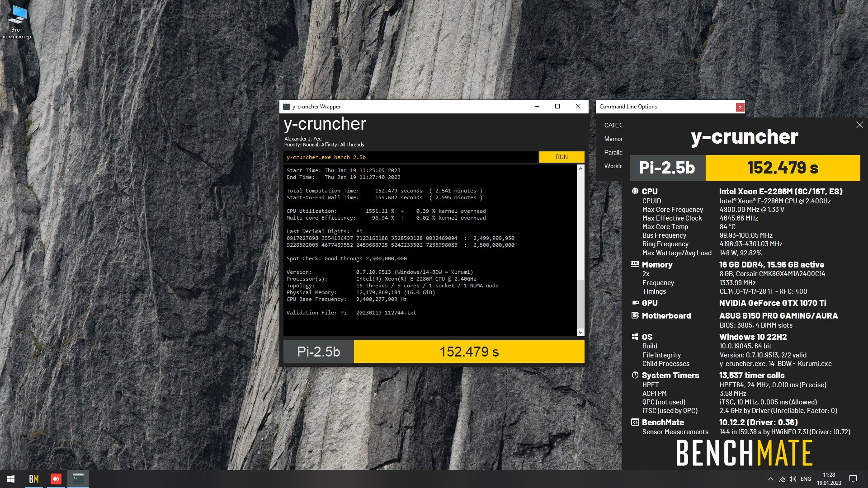Open volume control in system tray
This screenshot has width=868, height=488.
point(793,479)
